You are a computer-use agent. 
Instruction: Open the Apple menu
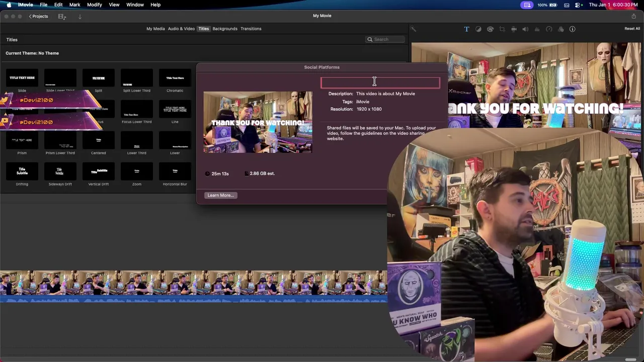click(9, 5)
